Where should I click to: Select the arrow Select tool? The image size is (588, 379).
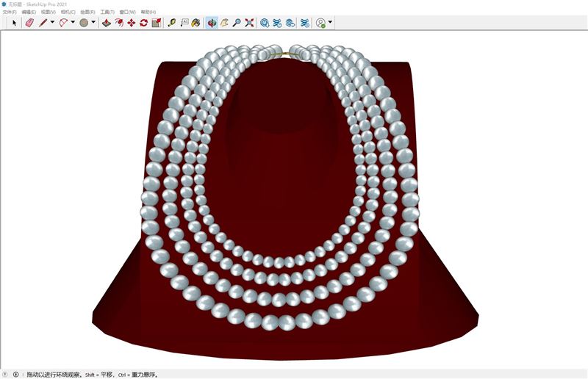pyautogui.click(x=14, y=23)
